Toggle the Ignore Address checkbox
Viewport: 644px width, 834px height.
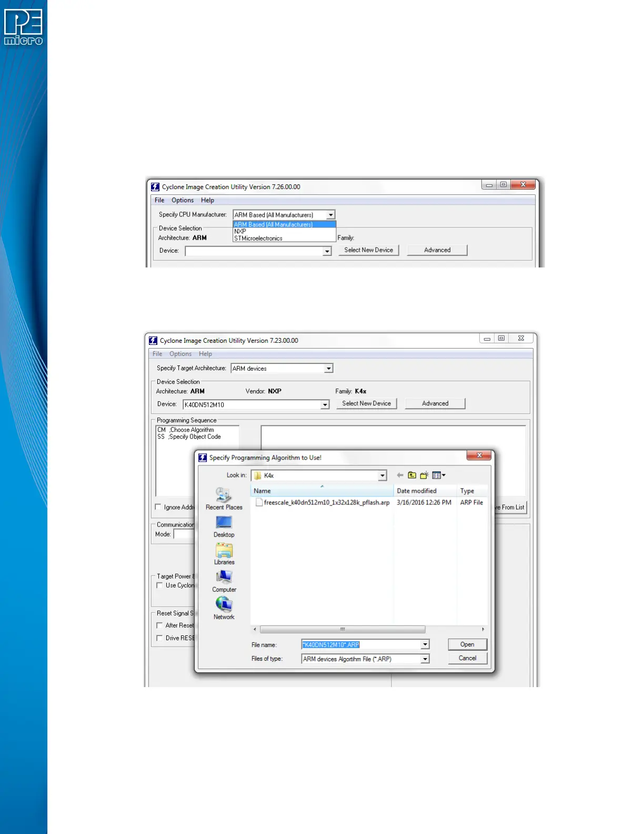coord(158,507)
